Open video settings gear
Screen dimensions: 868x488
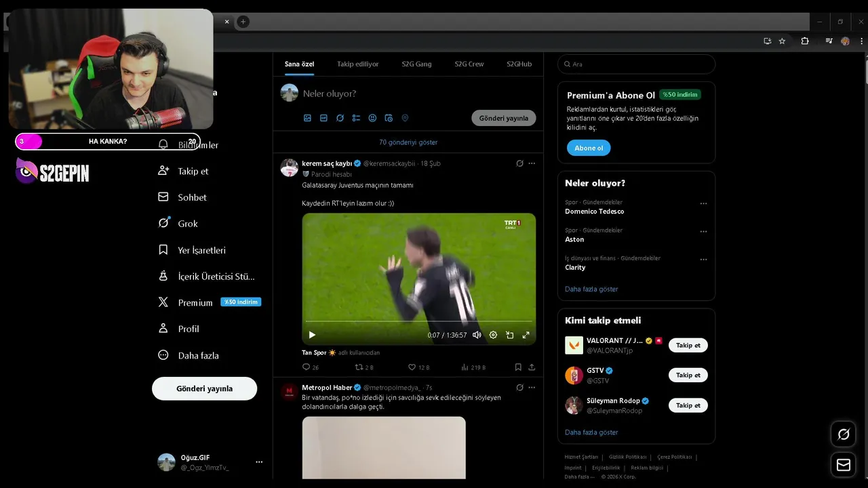coord(493,335)
